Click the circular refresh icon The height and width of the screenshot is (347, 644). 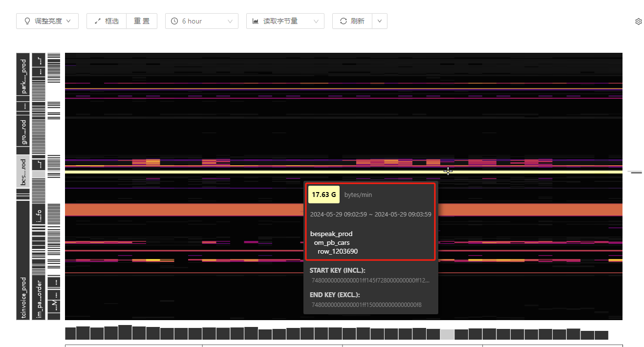[x=343, y=21]
